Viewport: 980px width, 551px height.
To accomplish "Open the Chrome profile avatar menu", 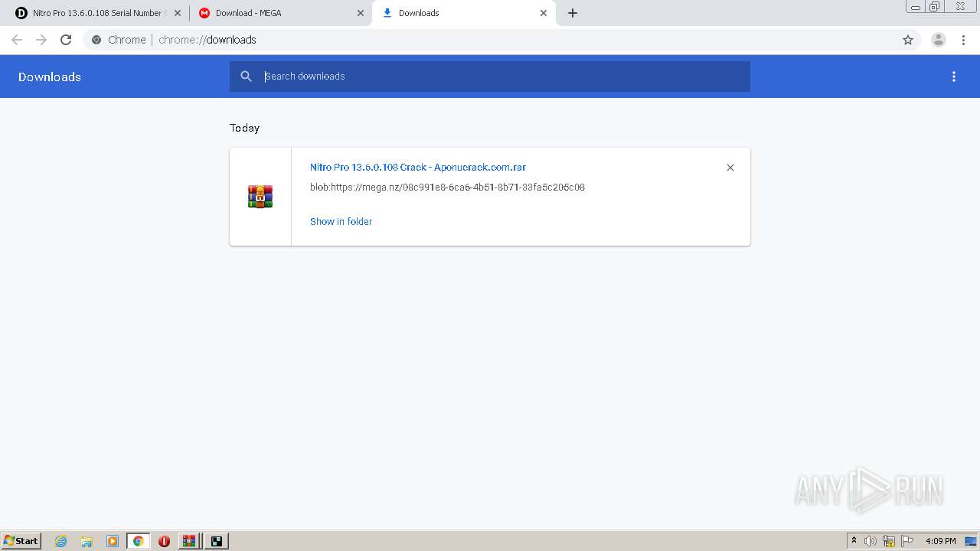I will 939,40.
